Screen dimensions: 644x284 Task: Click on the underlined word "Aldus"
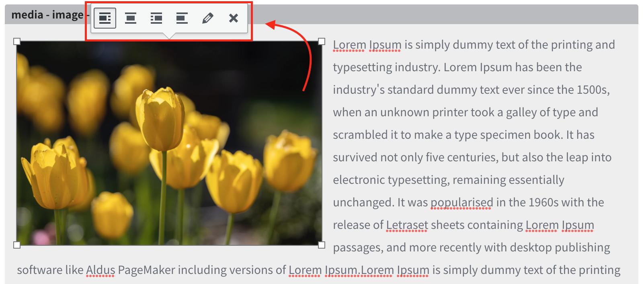point(100,270)
